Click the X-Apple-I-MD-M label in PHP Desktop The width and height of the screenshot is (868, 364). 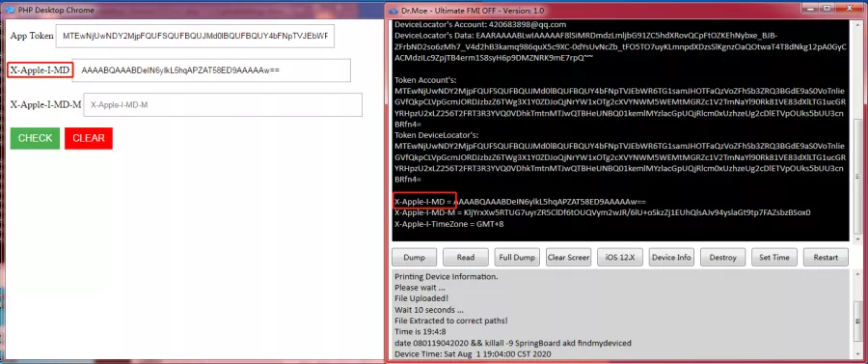[45, 104]
